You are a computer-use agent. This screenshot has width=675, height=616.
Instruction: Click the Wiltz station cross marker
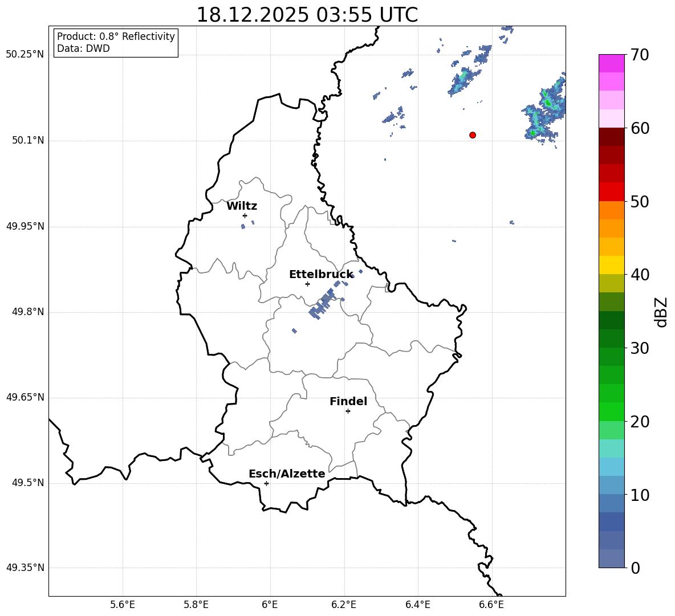tap(245, 215)
